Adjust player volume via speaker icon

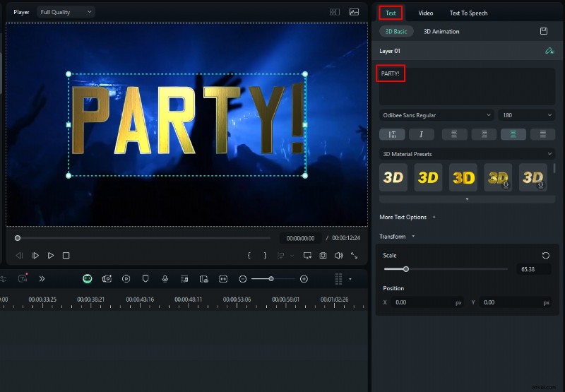(339, 256)
